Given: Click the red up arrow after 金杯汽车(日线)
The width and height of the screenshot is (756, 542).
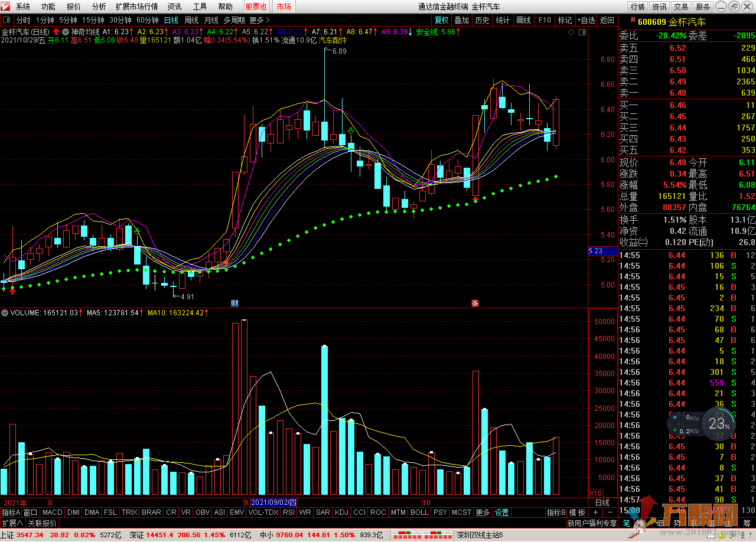Looking at the screenshot, I should click(56, 31).
